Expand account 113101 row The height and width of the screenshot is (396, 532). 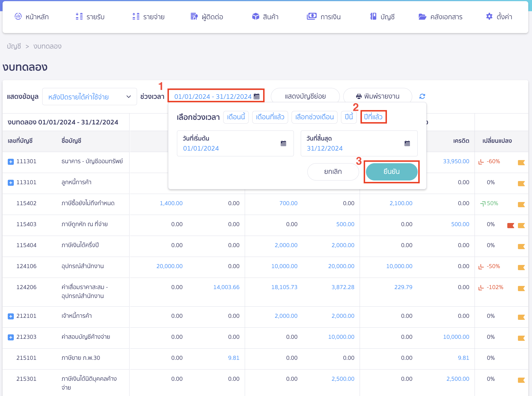pyautogui.click(x=11, y=183)
